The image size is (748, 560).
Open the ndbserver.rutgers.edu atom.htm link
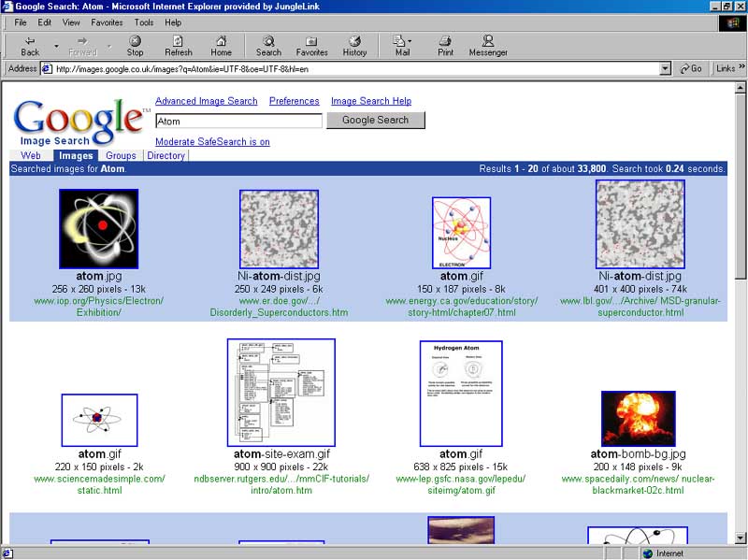click(281, 484)
